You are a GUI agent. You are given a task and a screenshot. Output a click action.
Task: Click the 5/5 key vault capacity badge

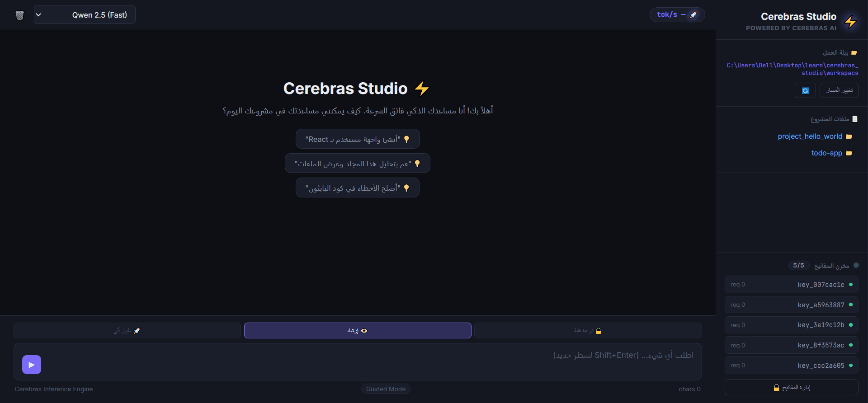point(799,265)
